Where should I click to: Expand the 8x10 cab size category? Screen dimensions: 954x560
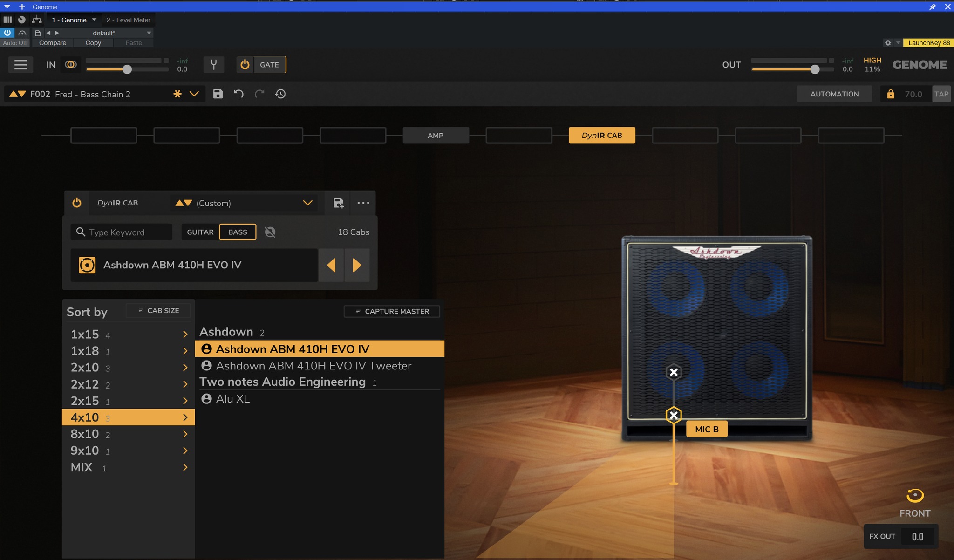[x=128, y=434]
